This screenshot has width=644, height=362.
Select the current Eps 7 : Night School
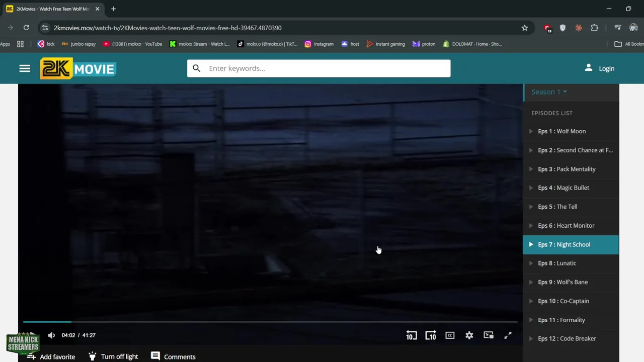point(571,244)
